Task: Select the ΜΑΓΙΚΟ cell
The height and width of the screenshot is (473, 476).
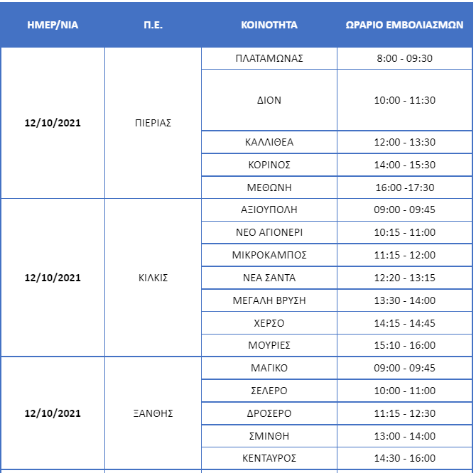Action: [269, 368]
